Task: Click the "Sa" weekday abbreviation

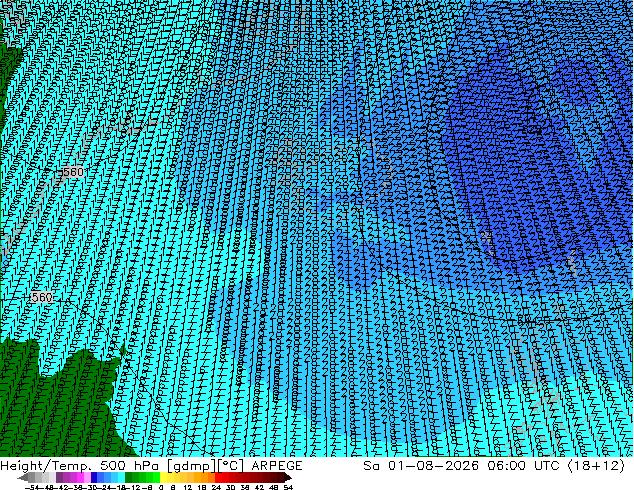Action: [371, 466]
